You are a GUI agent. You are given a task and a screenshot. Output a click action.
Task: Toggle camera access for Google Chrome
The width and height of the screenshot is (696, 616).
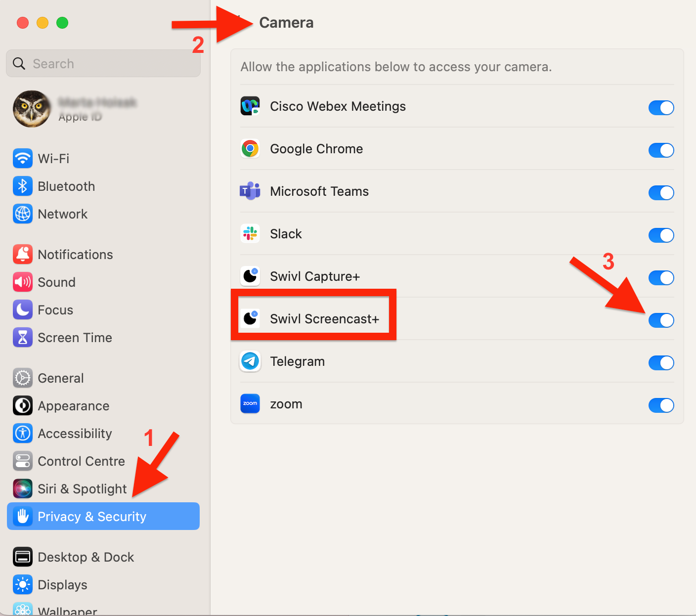point(661,150)
